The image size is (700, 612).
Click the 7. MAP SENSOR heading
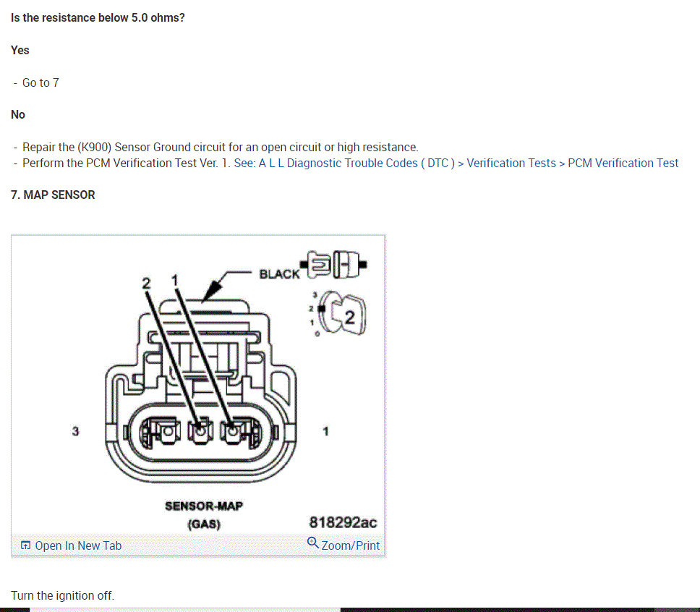pyautogui.click(x=53, y=195)
